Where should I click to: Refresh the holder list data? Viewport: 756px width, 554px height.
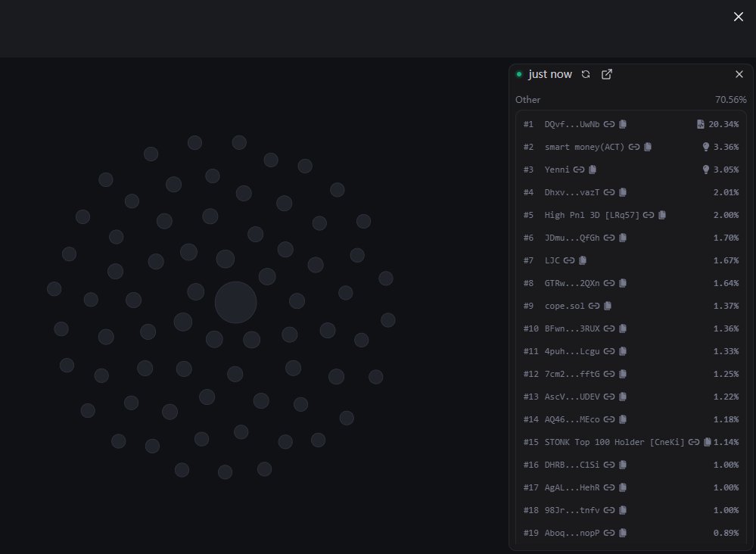point(586,74)
